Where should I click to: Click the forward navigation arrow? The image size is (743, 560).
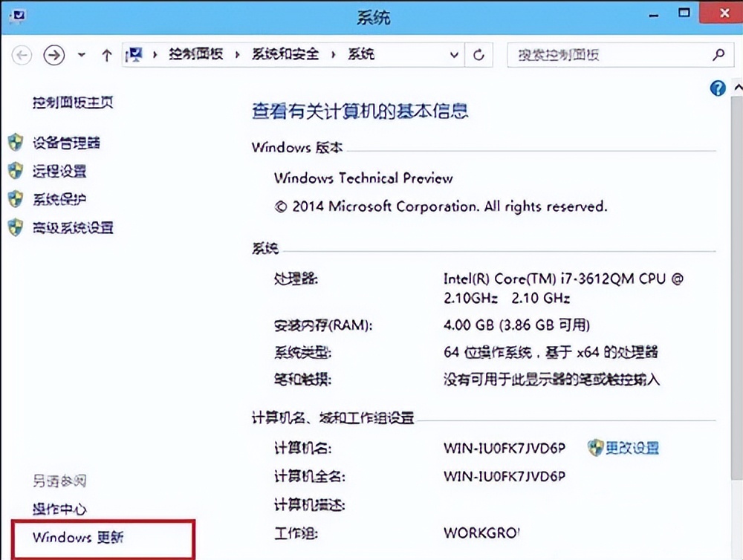(53, 54)
